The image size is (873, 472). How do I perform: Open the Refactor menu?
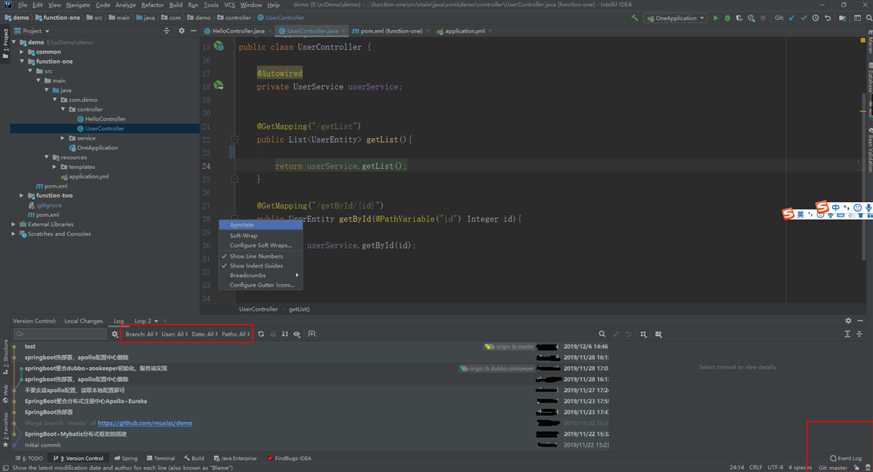tap(153, 4)
